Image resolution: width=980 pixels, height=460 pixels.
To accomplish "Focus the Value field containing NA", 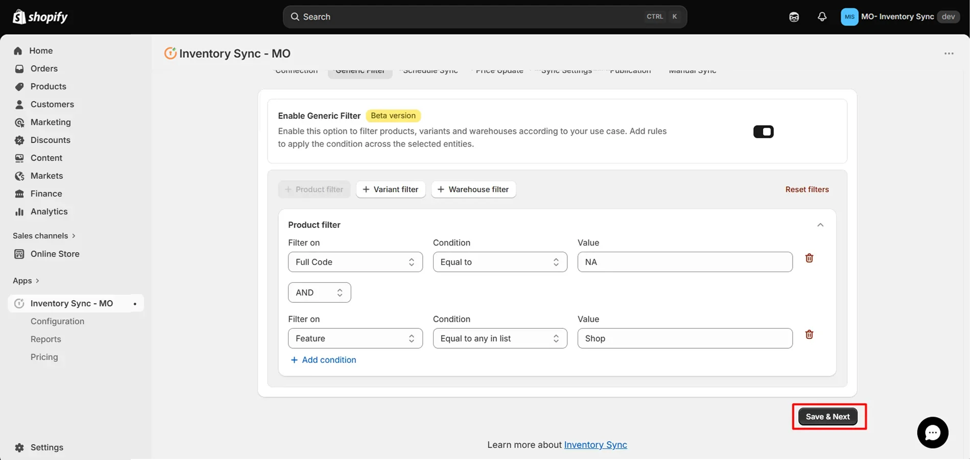I will (685, 262).
